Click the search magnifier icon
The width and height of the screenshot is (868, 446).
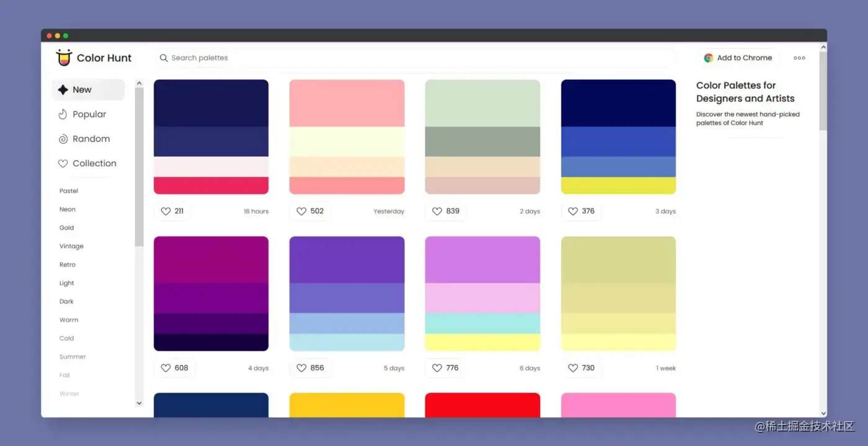[164, 58]
